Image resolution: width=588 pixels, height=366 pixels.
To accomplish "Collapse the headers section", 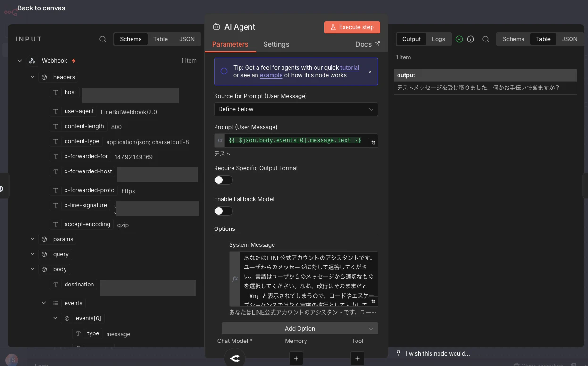I will click(x=33, y=77).
